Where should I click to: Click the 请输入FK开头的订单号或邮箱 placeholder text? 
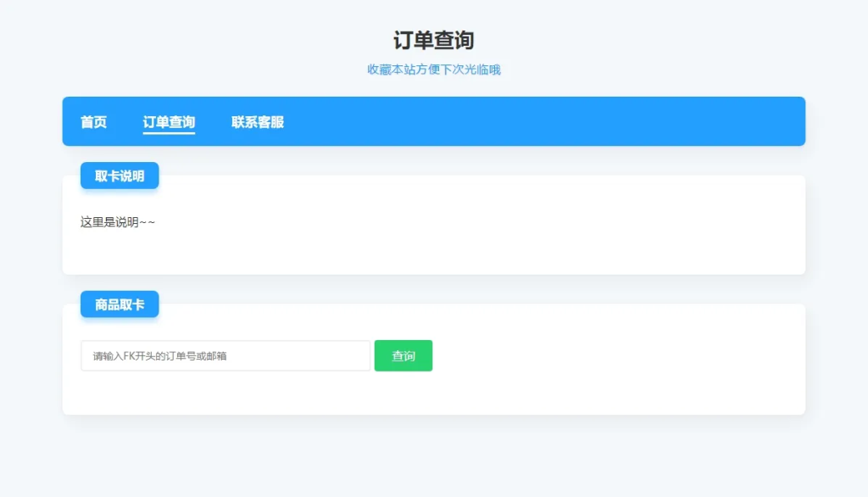coord(159,356)
